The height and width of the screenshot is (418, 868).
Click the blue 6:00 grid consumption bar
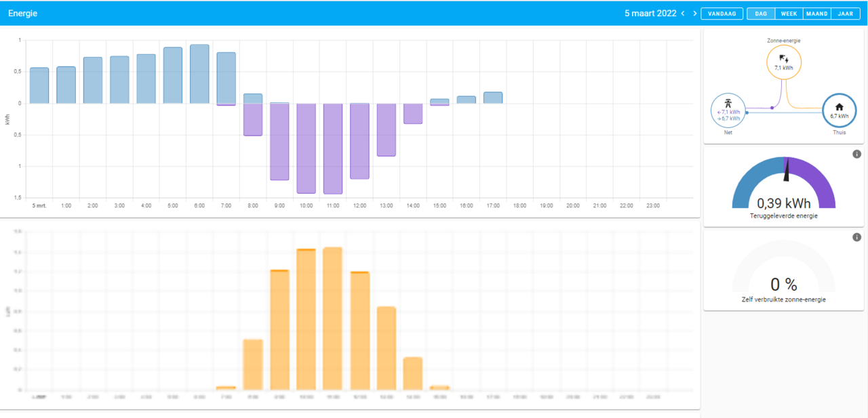pos(199,75)
